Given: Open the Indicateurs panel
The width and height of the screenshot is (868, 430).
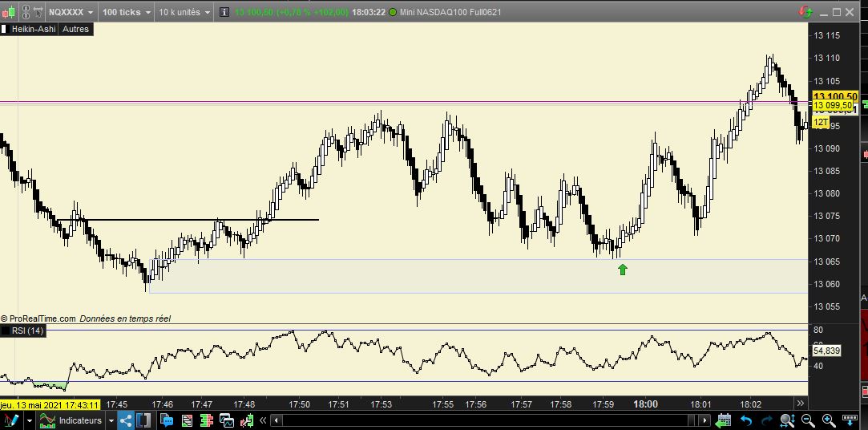Looking at the screenshot, I should click(x=72, y=420).
